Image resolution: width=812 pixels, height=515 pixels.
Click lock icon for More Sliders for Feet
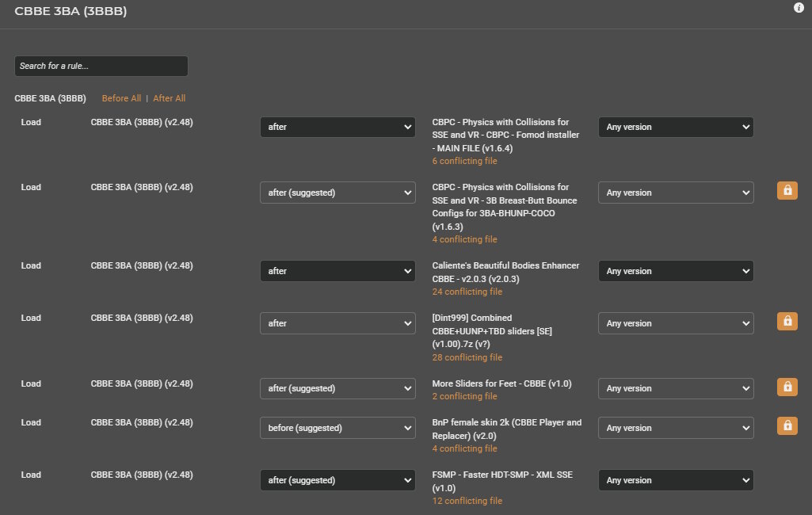tap(787, 387)
